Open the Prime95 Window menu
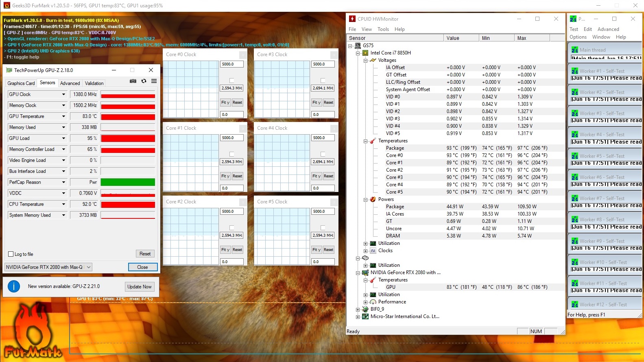This screenshot has height=362, width=644. click(601, 37)
